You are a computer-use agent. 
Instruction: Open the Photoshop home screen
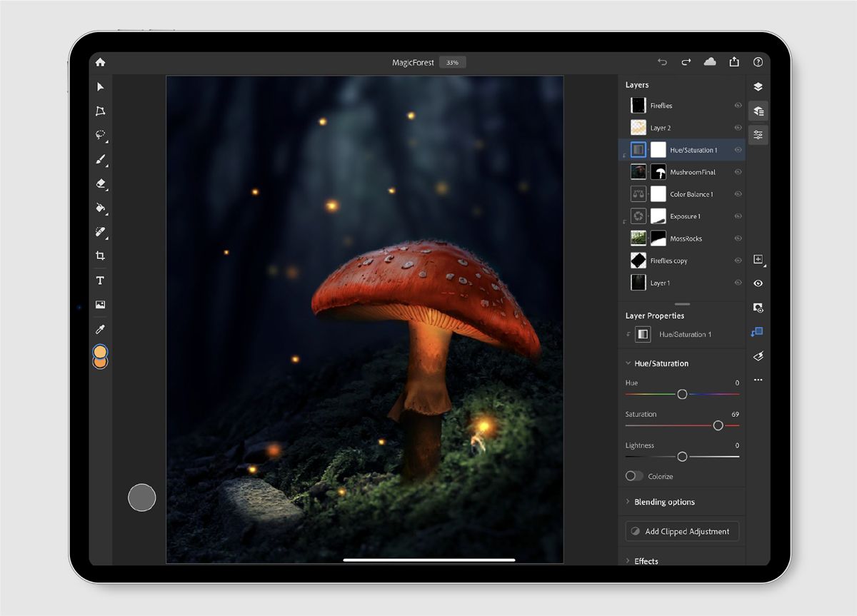100,62
